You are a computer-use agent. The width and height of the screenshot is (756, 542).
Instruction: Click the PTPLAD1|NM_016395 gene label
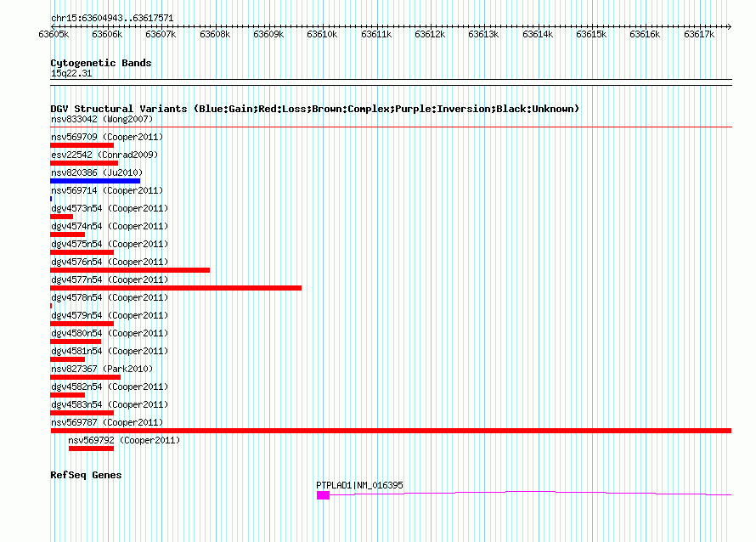359,485
